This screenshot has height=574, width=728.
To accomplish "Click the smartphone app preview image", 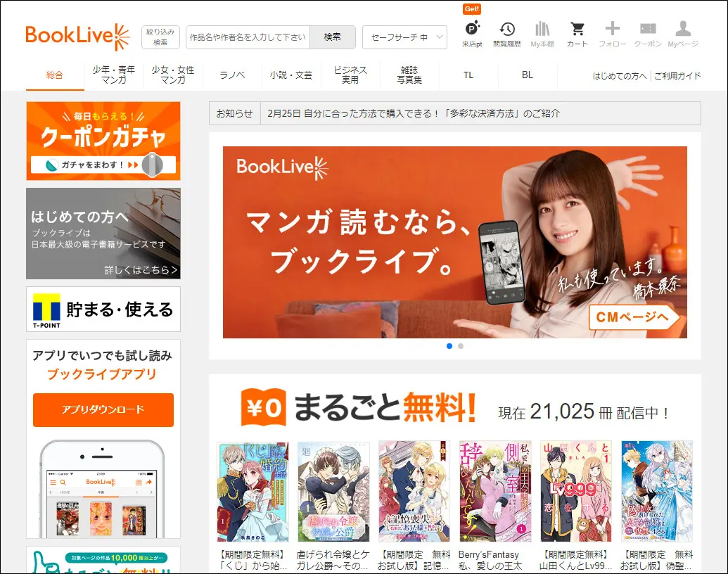I will pos(102,489).
